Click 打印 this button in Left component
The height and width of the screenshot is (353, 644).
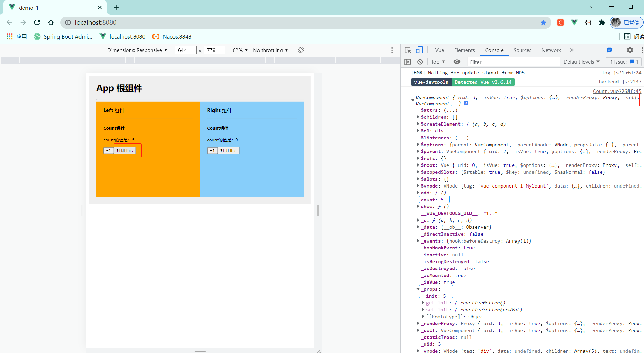125,151
